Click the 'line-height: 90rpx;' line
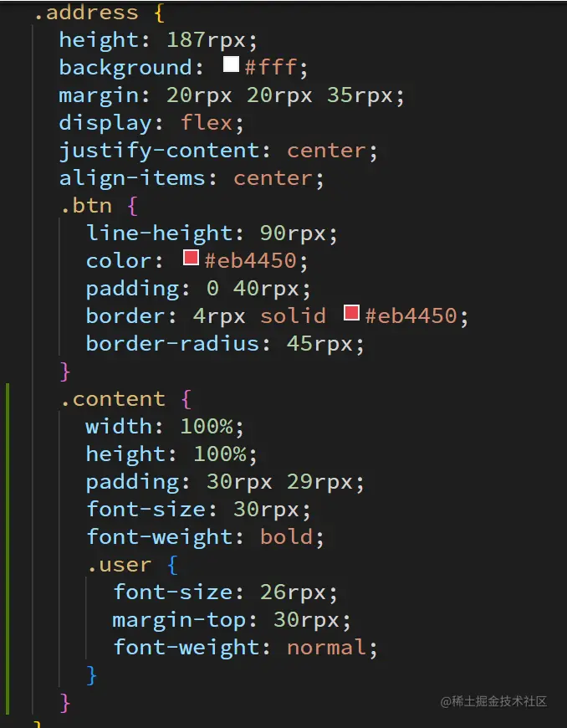 pyautogui.click(x=212, y=233)
